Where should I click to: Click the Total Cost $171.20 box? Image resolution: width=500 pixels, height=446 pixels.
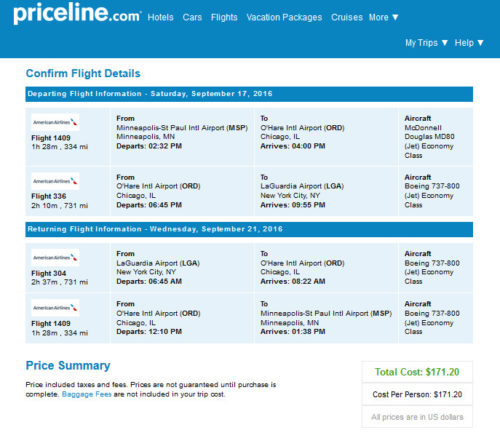417,372
